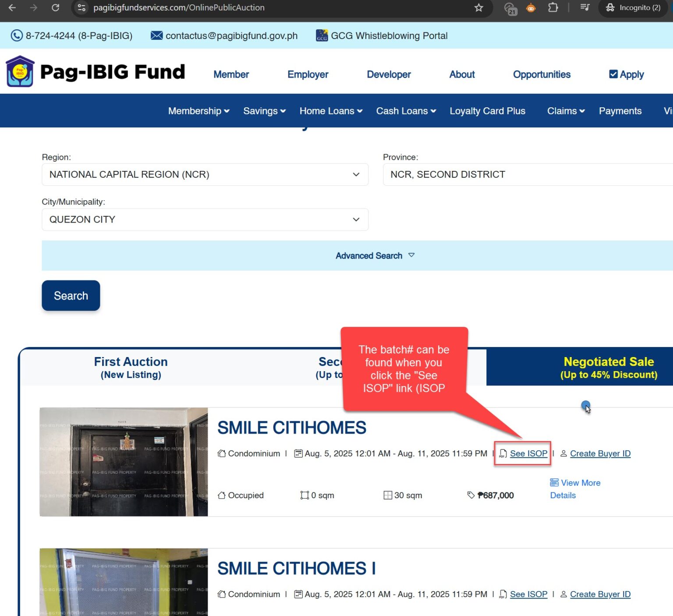Click the Search button
Image resolution: width=673 pixels, height=616 pixels.
point(71,295)
